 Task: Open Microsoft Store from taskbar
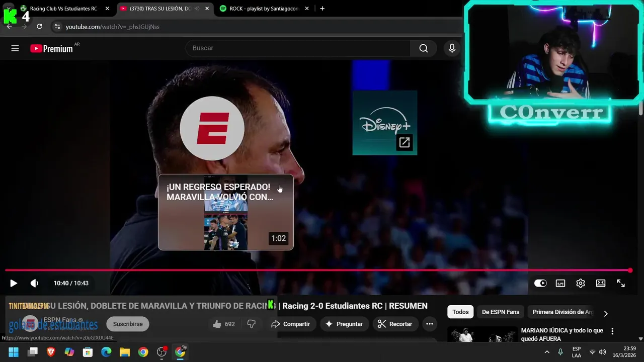point(88,352)
